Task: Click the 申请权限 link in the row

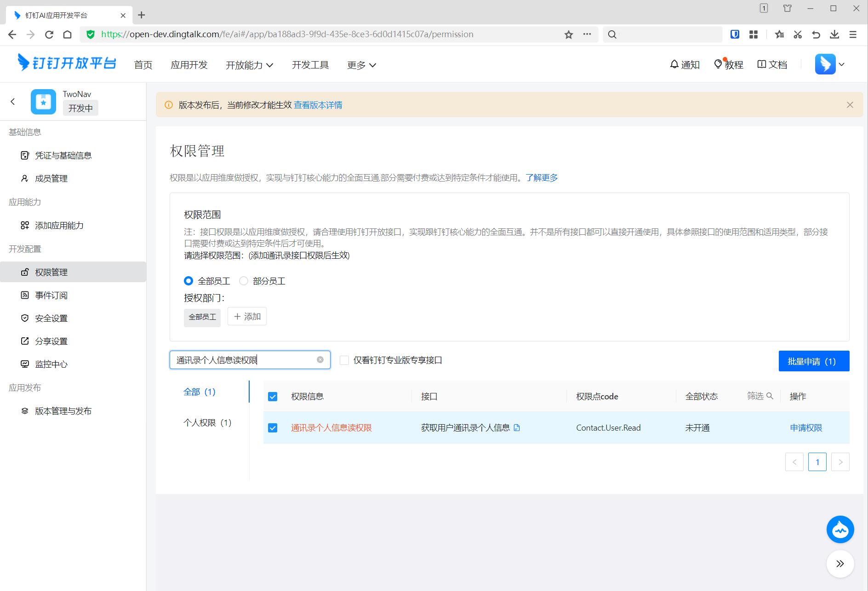Action: pyautogui.click(x=805, y=428)
